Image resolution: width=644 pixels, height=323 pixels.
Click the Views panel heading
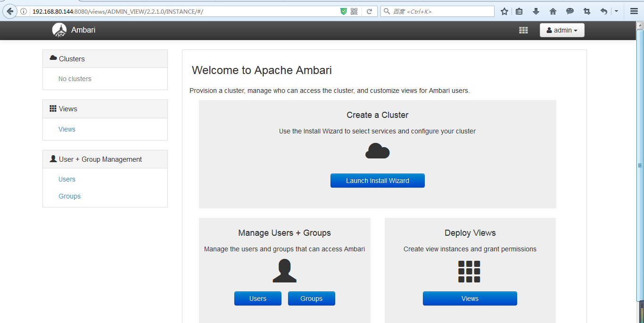click(105, 109)
